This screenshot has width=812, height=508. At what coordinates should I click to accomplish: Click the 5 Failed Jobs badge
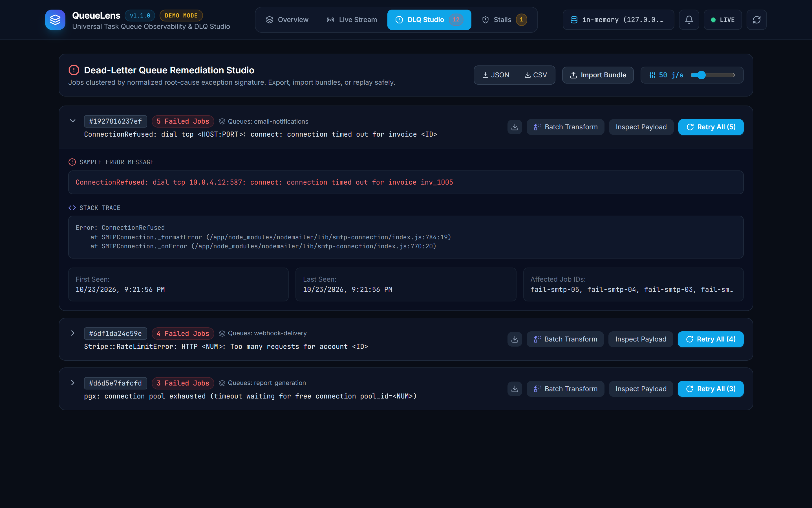pyautogui.click(x=183, y=121)
